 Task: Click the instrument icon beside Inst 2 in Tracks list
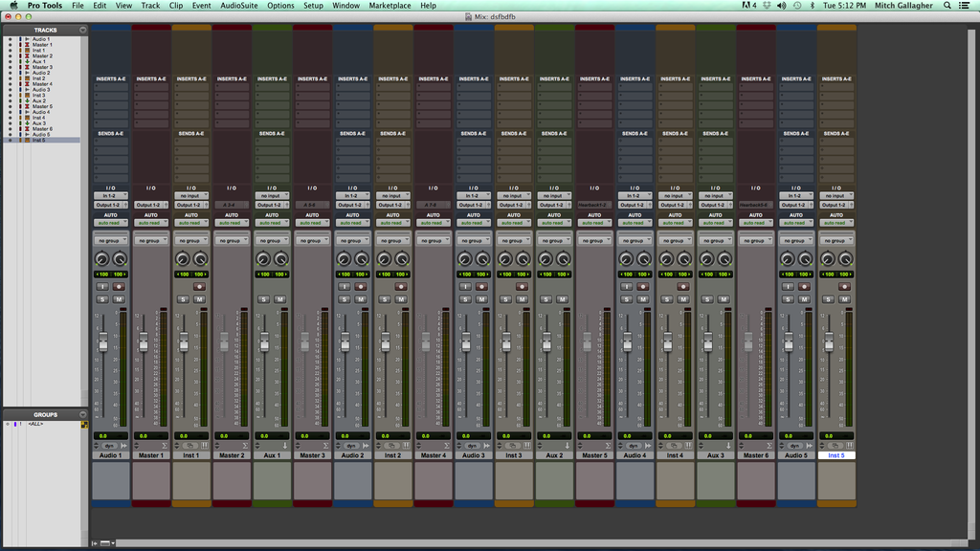click(27, 78)
